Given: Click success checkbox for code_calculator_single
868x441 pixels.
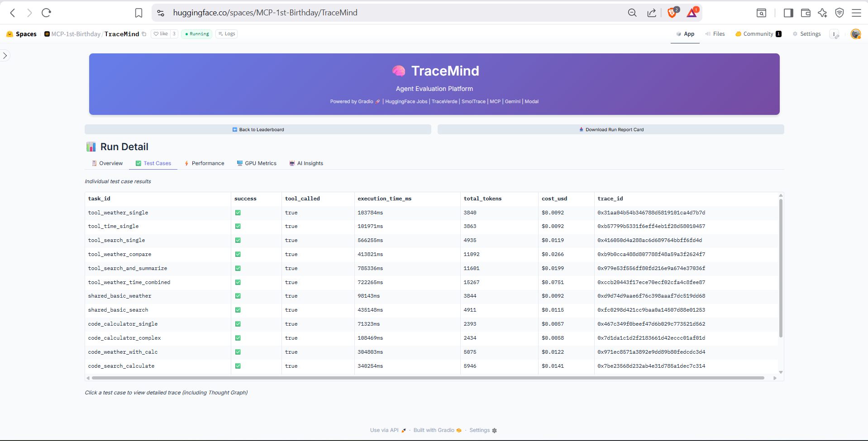Looking at the screenshot, I should click(238, 324).
